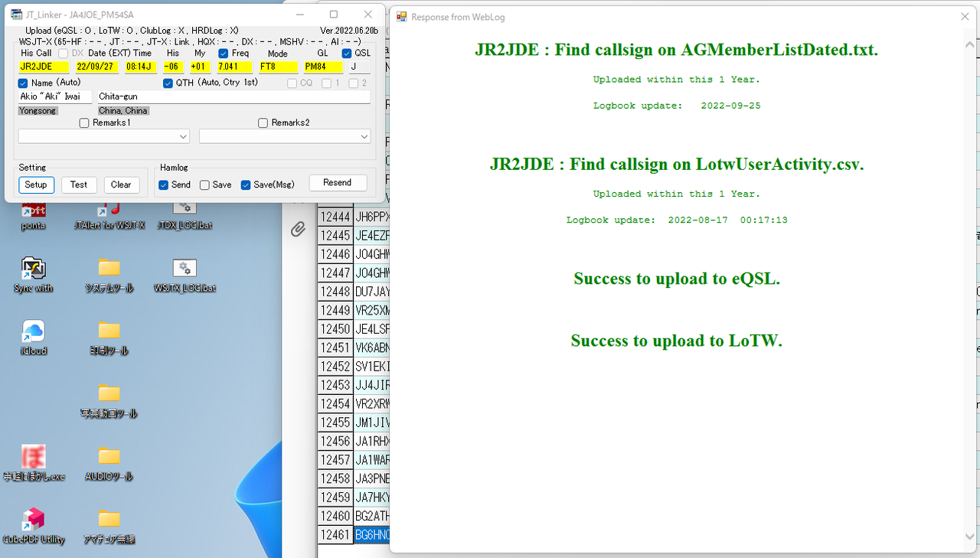This screenshot has width=980, height=558.
Task: Disable the QTH (Auto, Ctry 1st) checkbox
Action: tap(168, 83)
